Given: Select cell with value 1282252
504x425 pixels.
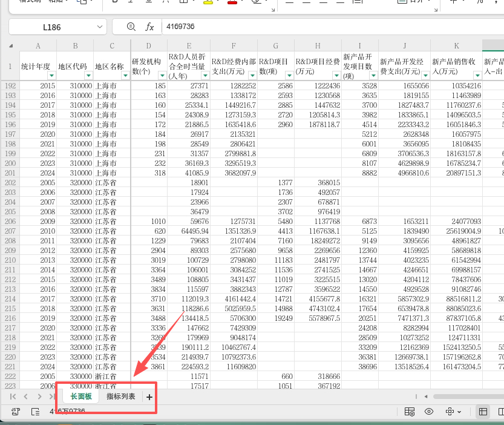Looking at the screenshot, I should [x=234, y=85].
